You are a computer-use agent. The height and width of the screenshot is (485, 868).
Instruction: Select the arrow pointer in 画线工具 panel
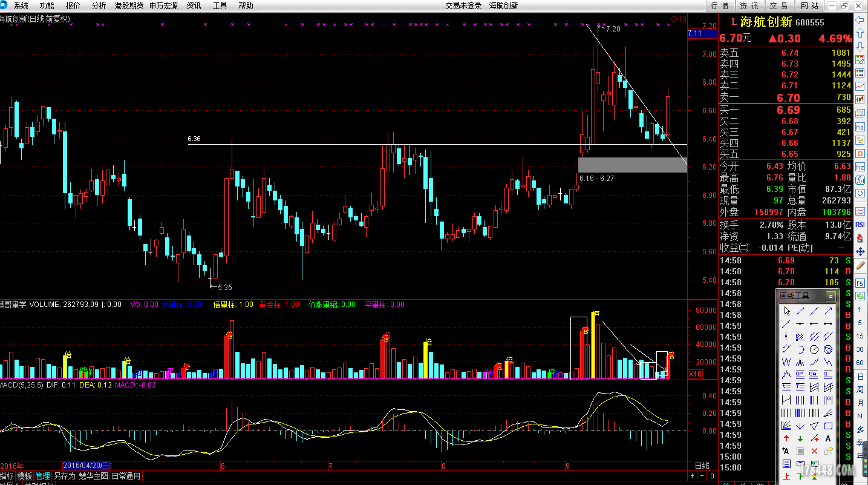click(x=786, y=311)
